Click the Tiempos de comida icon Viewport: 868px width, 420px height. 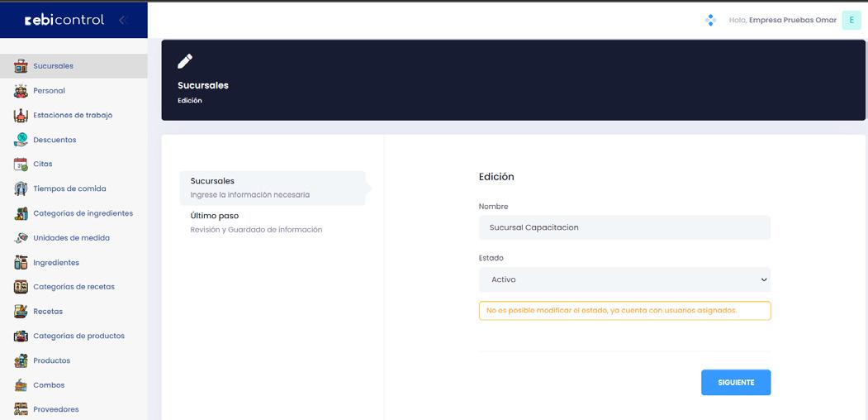point(21,189)
